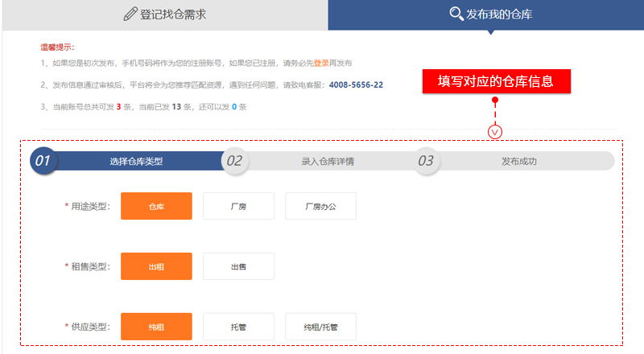This screenshot has height=354, width=644.
Task: Pick the 纯租/托管 supply type option
Action: (320, 327)
